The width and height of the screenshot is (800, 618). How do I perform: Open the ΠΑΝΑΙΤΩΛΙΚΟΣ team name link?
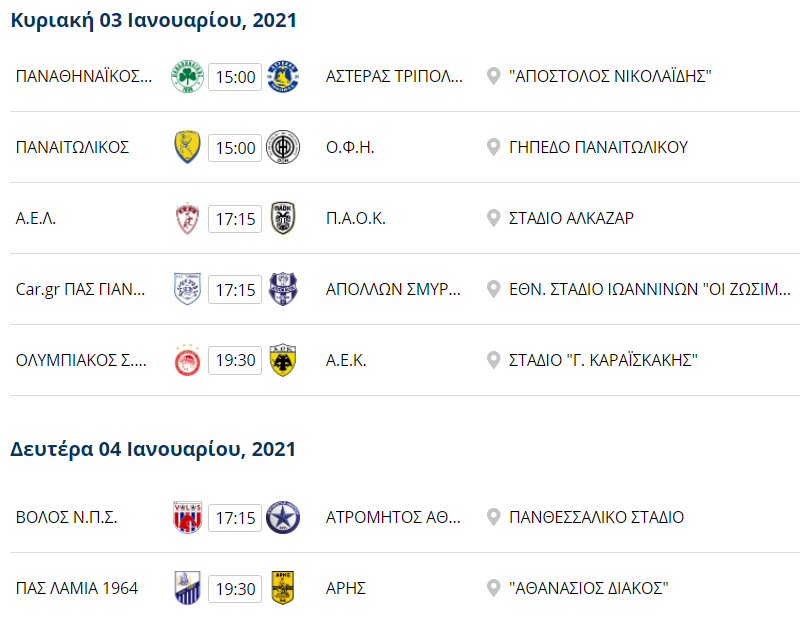coord(73,147)
